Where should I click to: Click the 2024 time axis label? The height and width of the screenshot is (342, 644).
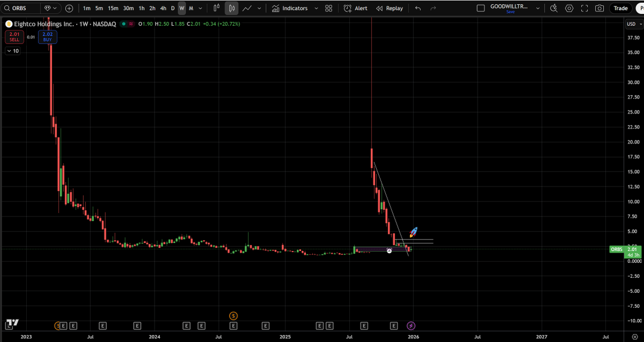155,337
